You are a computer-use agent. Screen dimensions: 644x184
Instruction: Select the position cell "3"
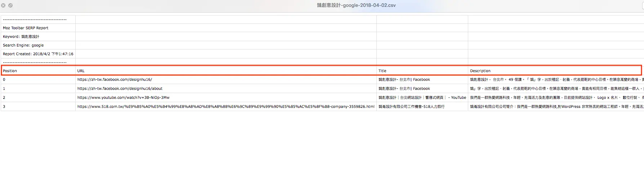coord(38,106)
